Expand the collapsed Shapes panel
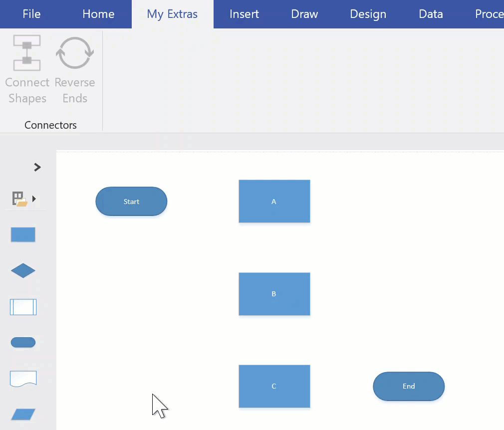This screenshot has width=504, height=430. tap(37, 167)
